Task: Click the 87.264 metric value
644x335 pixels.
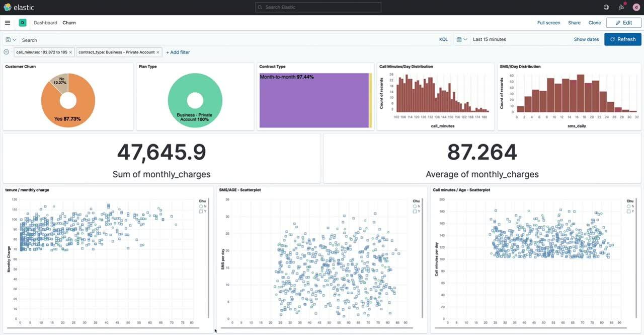Action: (482, 152)
